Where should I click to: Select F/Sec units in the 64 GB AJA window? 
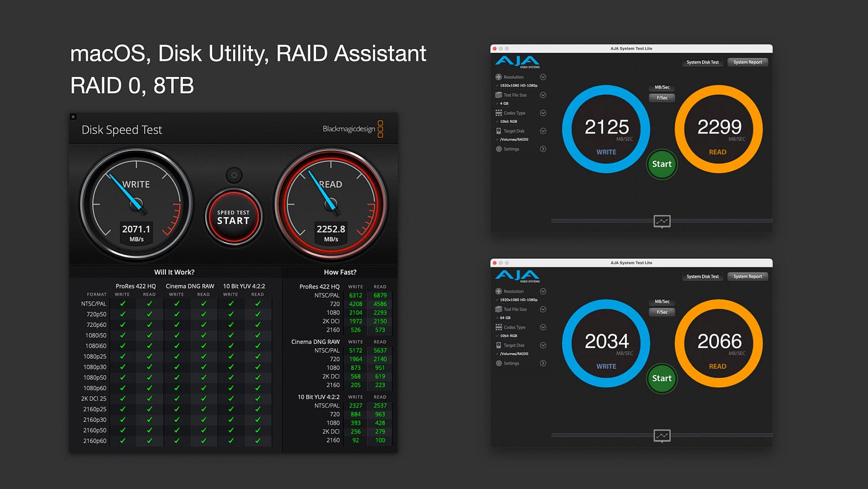pos(662,312)
